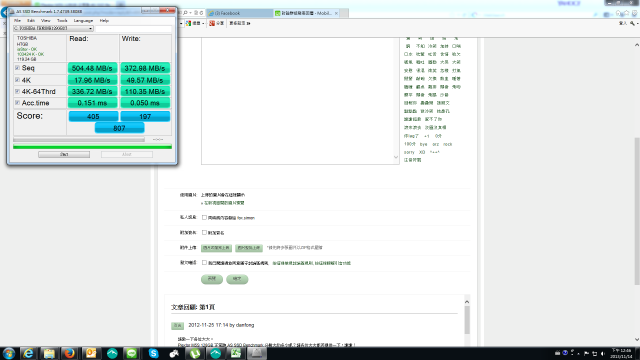
Task: Open Windows Explorer folder taskbar icon
Action: [x=49, y=353]
